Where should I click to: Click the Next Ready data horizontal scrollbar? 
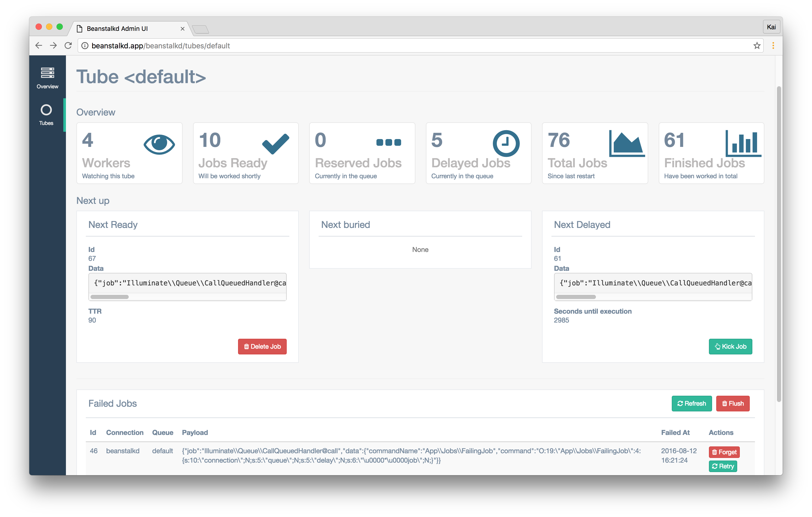coord(110,297)
